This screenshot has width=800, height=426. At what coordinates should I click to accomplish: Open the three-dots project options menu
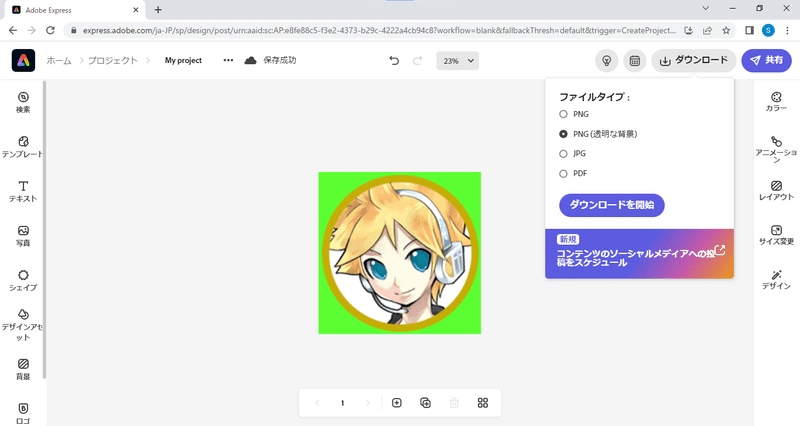click(x=228, y=60)
